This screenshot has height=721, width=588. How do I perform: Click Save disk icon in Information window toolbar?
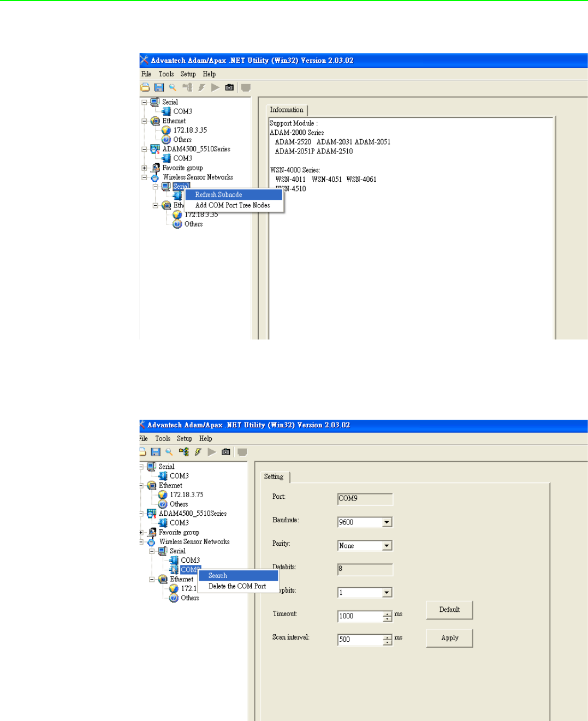[x=159, y=87]
